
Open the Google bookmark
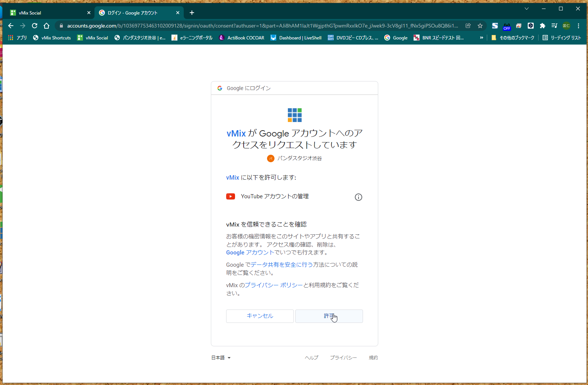point(396,38)
